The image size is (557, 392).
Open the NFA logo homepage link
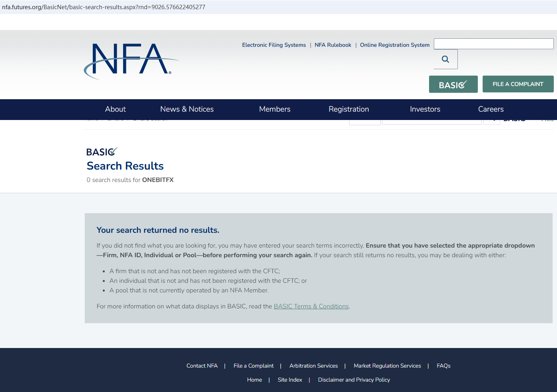pos(131,61)
